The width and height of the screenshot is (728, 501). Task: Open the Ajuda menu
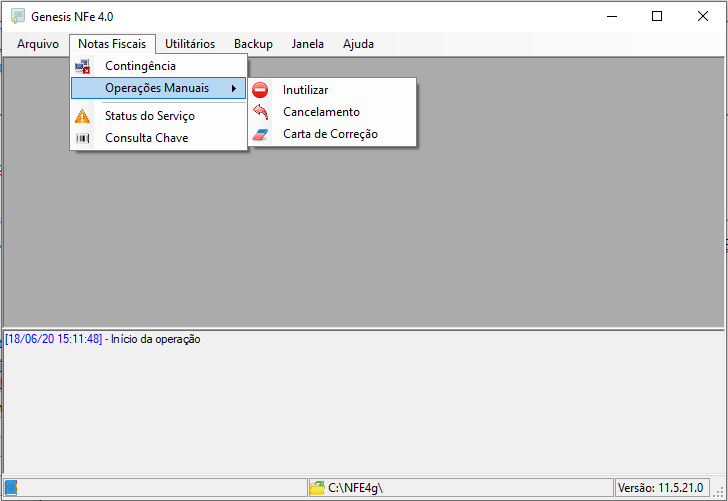click(x=358, y=44)
